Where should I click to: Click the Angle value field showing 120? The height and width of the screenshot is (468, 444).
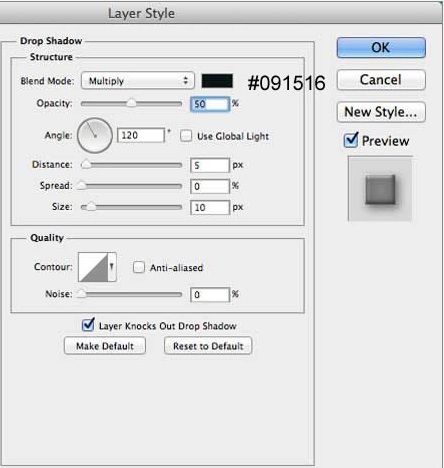pos(141,135)
